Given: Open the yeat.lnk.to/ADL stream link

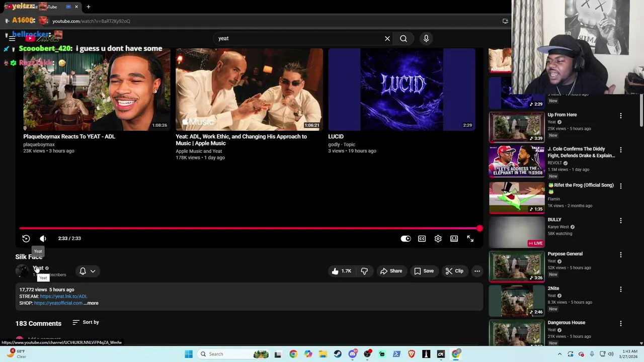Looking at the screenshot, I should pos(63,296).
